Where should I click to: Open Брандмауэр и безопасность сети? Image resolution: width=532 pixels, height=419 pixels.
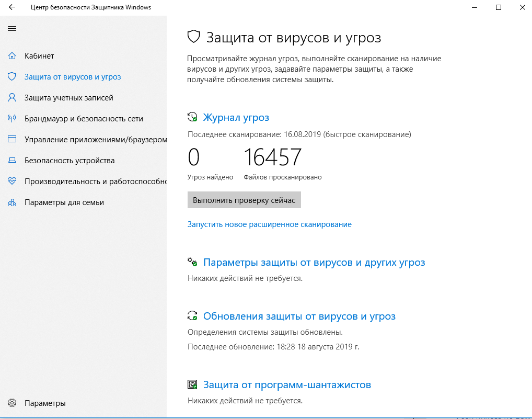point(84,119)
